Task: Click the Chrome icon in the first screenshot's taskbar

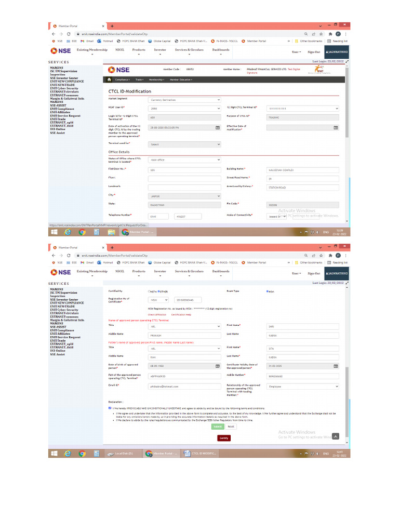Action: pyautogui.click(x=82, y=232)
